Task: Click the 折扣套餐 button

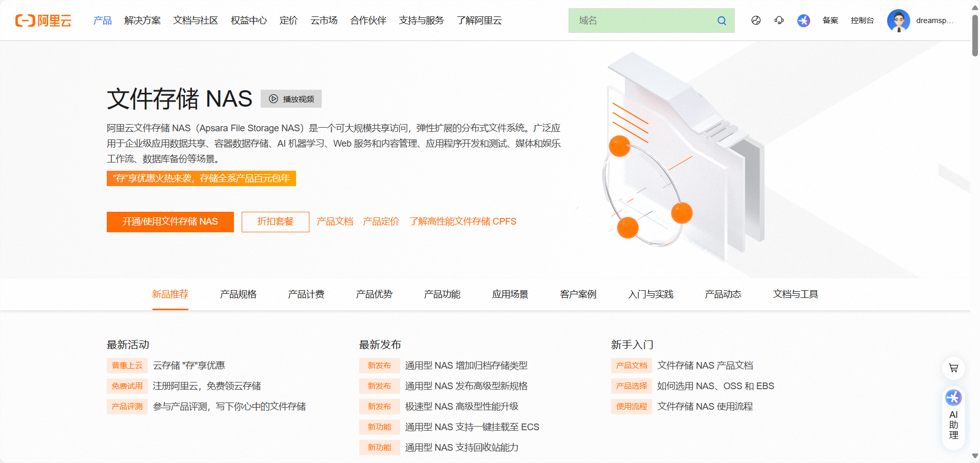Action: (x=276, y=222)
